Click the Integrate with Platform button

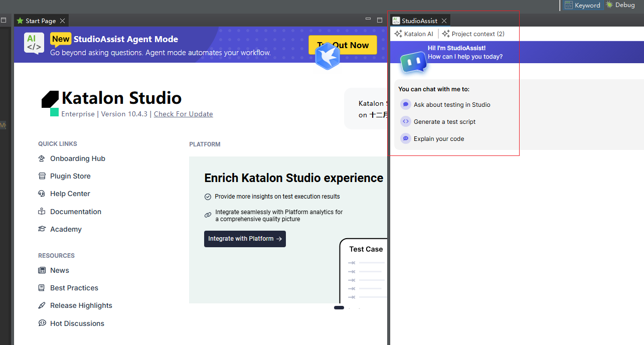pos(245,239)
